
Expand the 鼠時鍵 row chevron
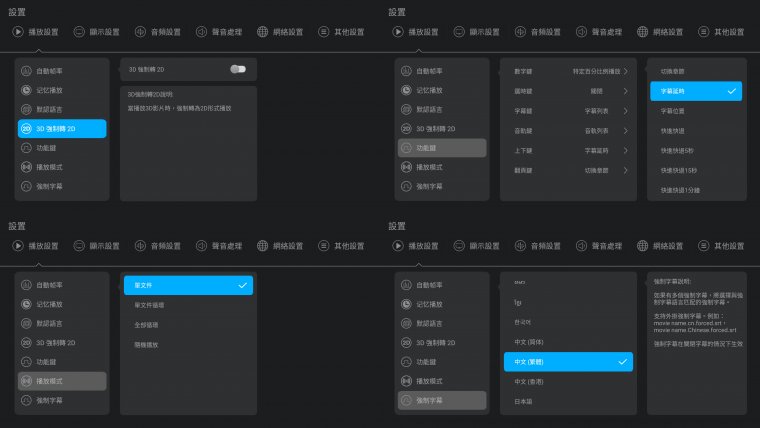click(626, 91)
